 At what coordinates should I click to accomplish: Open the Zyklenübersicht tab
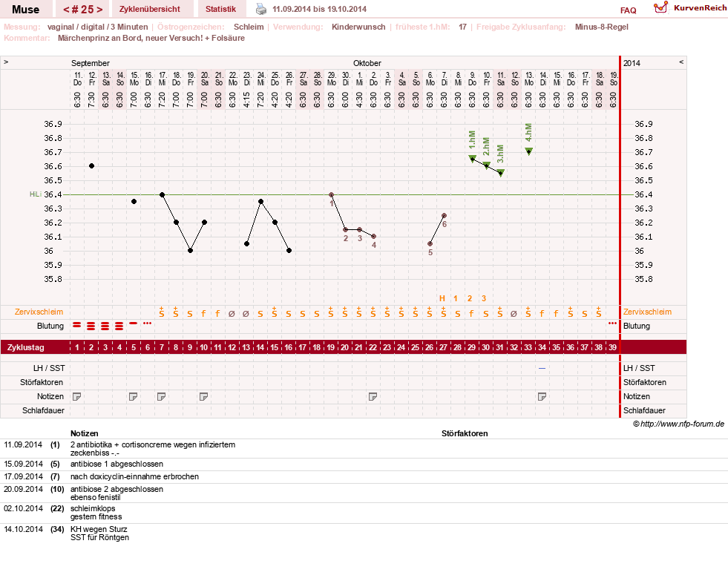click(x=149, y=9)
